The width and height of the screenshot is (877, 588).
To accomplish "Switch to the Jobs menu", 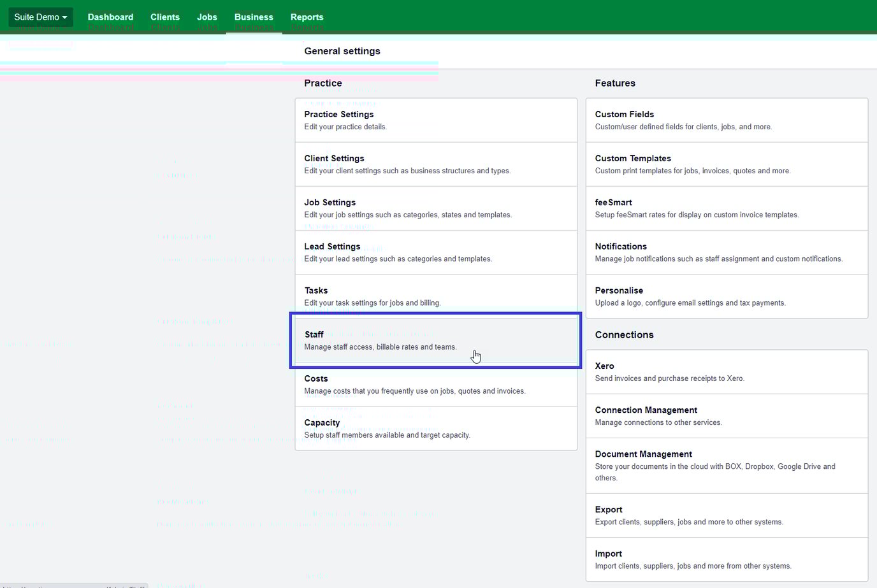I will pos(207,17).
